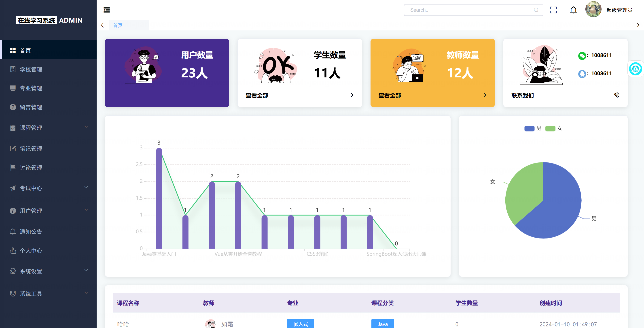
Task: Toggle the 女 legend in the pie chart
Action: coord(550,128)
